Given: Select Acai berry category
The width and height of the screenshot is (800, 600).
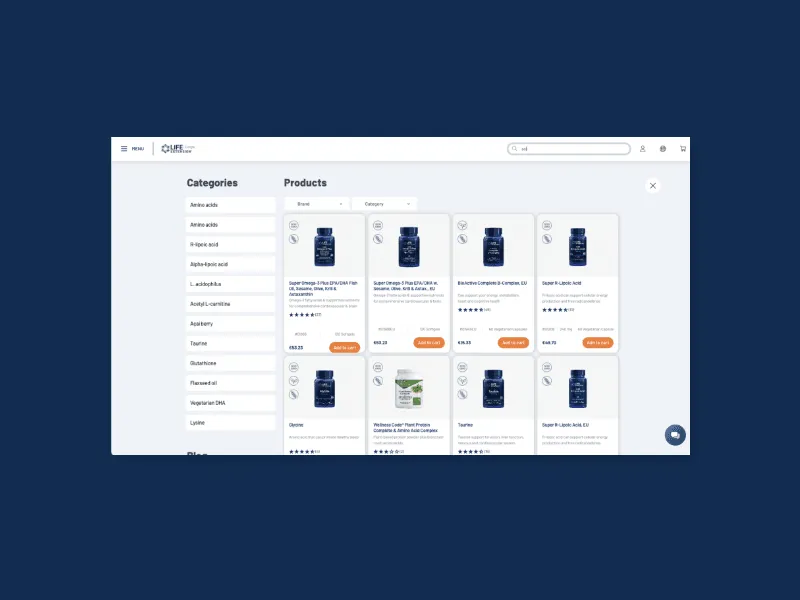Looking at the screenshot, I should [231, 324].
